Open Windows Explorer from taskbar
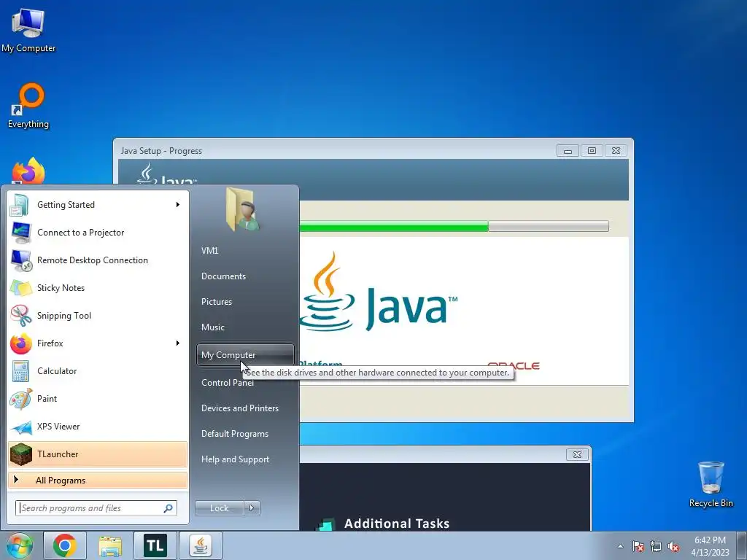 coord(110,545)
